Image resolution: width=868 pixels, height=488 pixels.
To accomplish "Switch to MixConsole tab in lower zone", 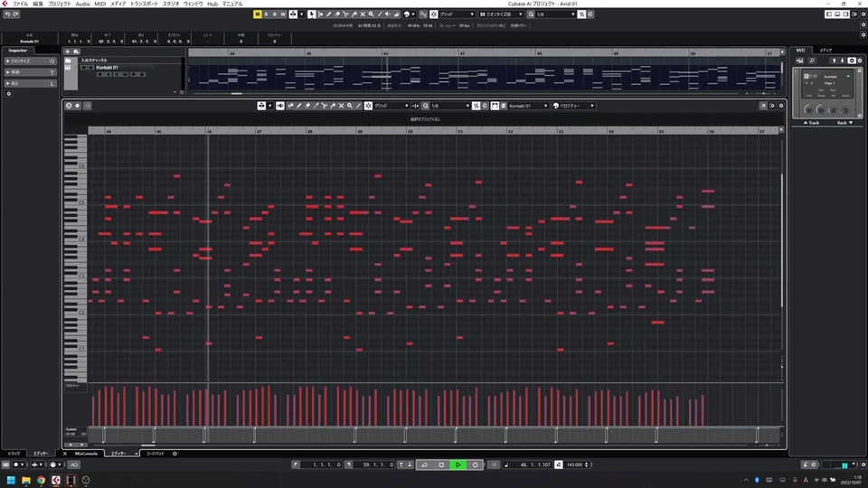I will pos(87,454).
